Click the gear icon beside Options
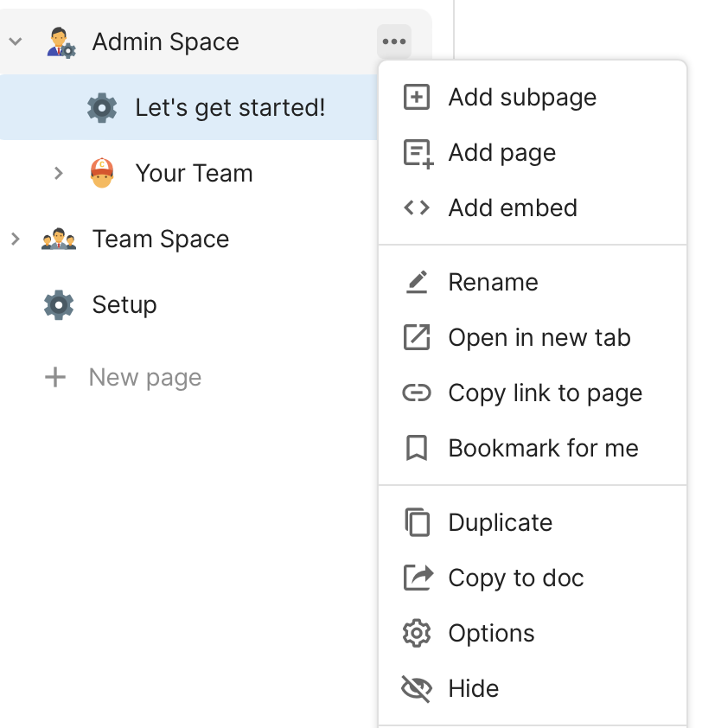The height and width of the screenshot is (728, 702). pyautogui.click(x=417, y=633)
